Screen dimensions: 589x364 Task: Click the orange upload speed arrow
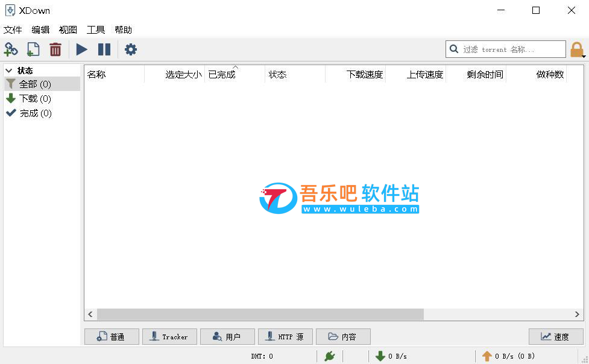coord(487,356)
